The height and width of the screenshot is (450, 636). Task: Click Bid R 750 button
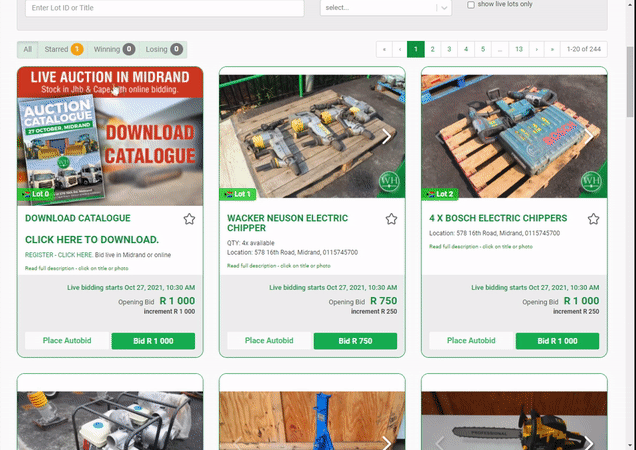click(354, 341)
